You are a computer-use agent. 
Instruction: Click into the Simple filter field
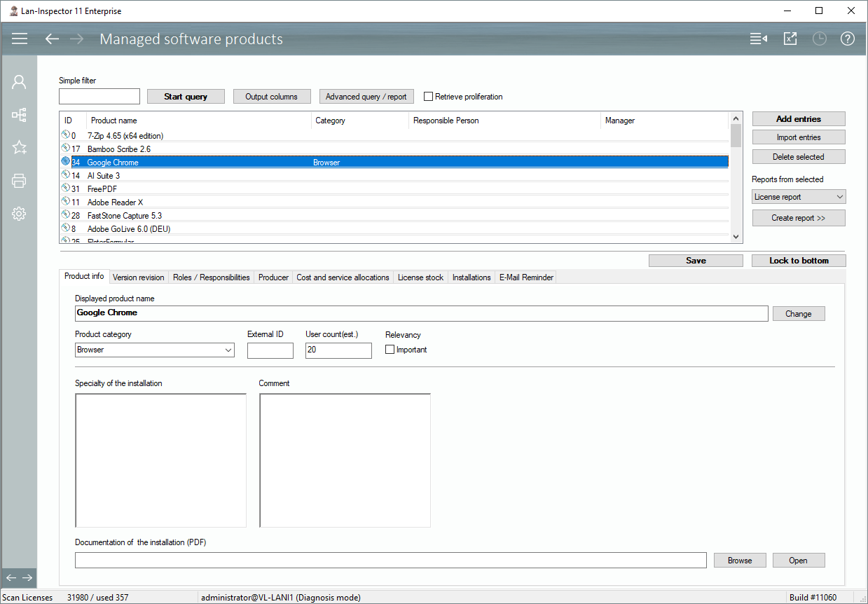click(x=99, y=97)
